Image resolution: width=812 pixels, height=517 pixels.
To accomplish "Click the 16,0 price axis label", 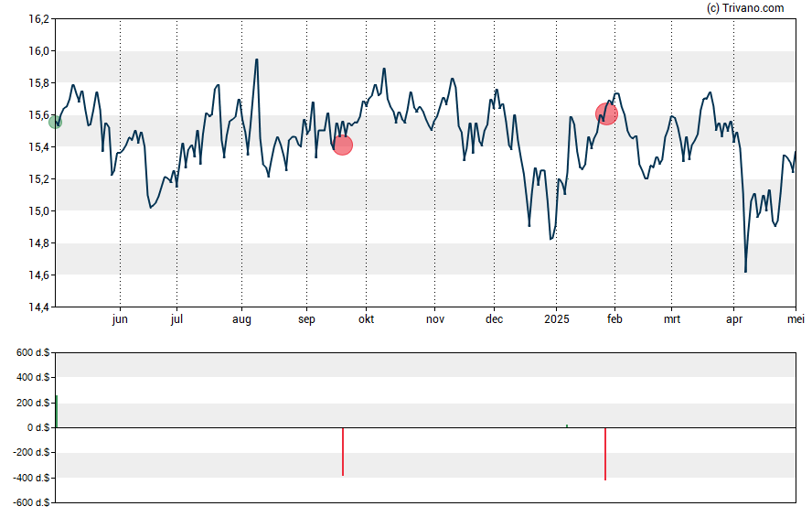I will tap(38, 50).
